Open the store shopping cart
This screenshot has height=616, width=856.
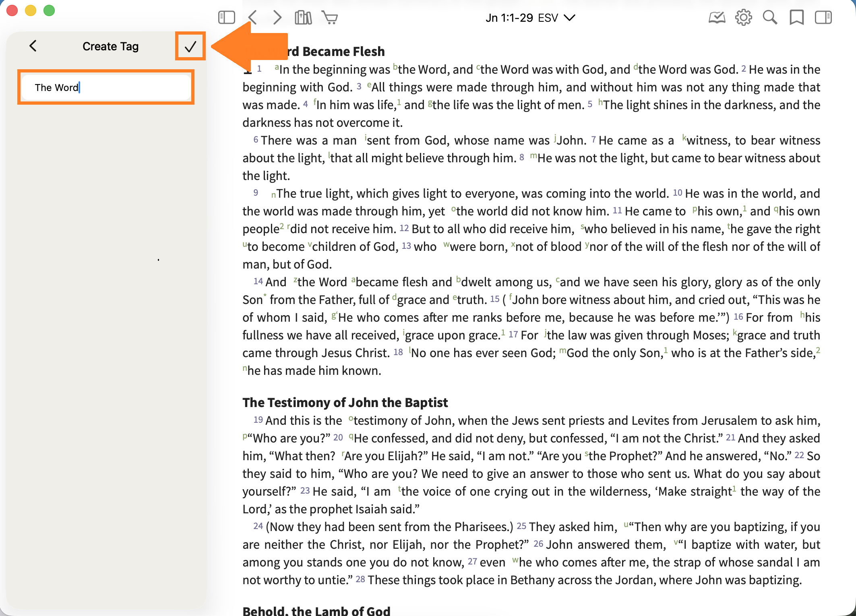tap(330, 18)
